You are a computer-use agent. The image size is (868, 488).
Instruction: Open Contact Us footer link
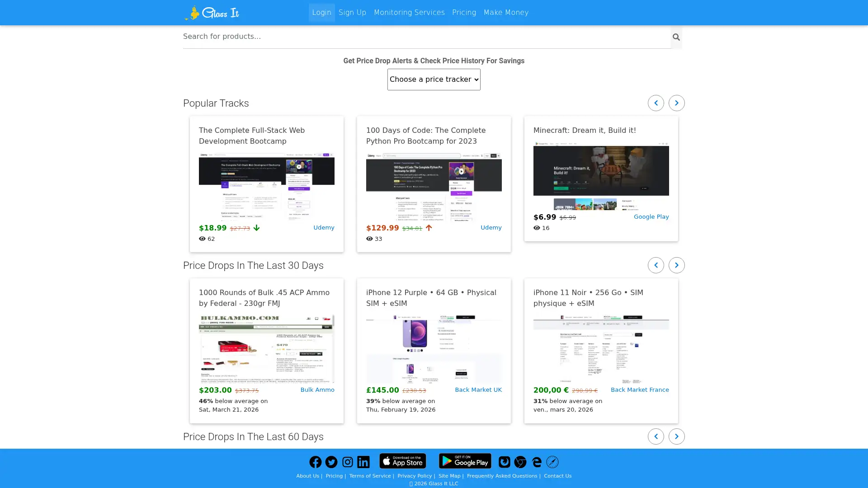coord(557,476)
